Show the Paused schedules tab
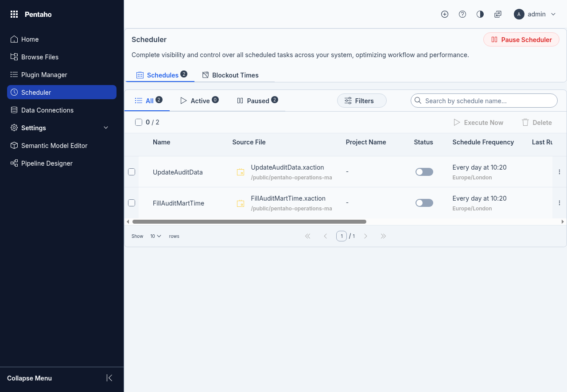The height and width of the screenshot is (392, 567). coord(257,101)
